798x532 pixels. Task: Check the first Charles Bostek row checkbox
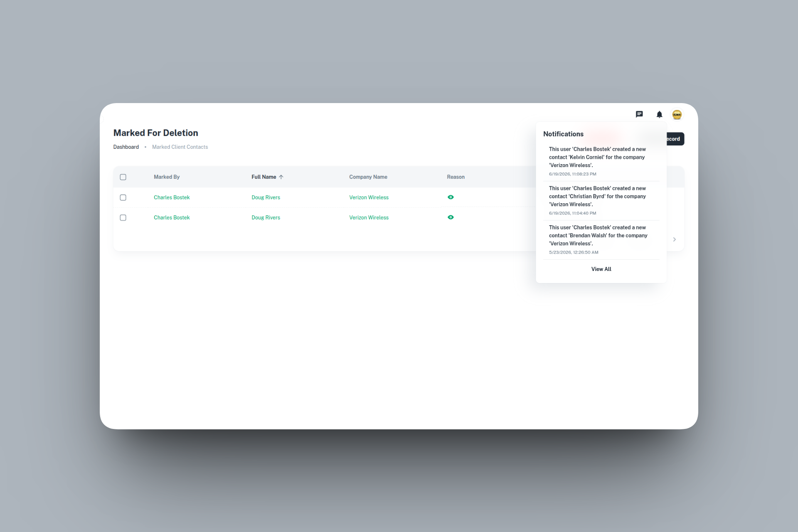pyautogui.click(x=123, y=197)
